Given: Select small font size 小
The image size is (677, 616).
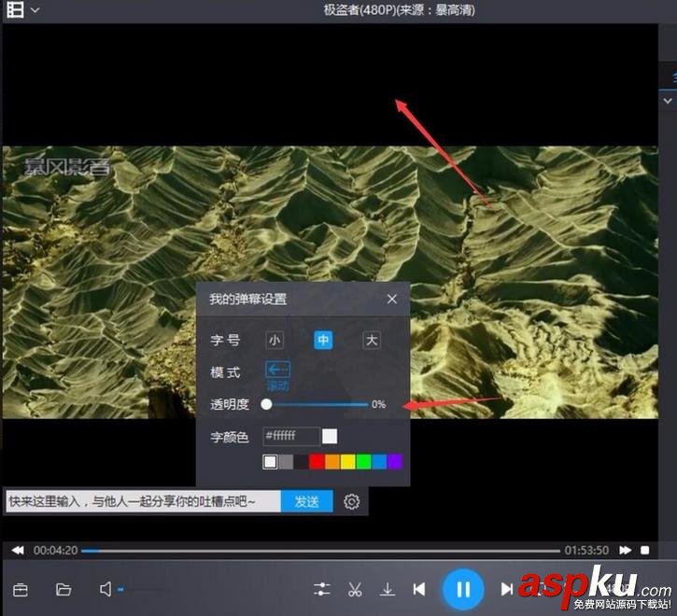Looking at the screenshot, I should pos(275,340).
